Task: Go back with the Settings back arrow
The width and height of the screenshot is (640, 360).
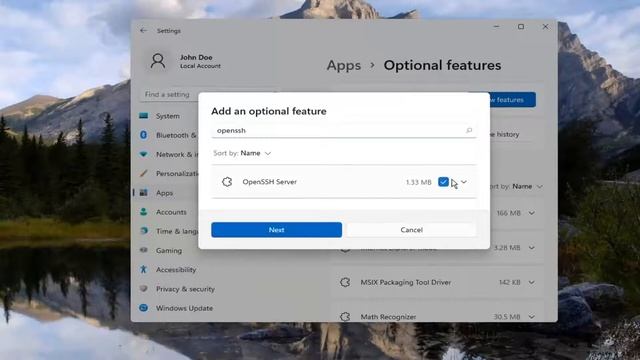Action: [x=143, y=31]
